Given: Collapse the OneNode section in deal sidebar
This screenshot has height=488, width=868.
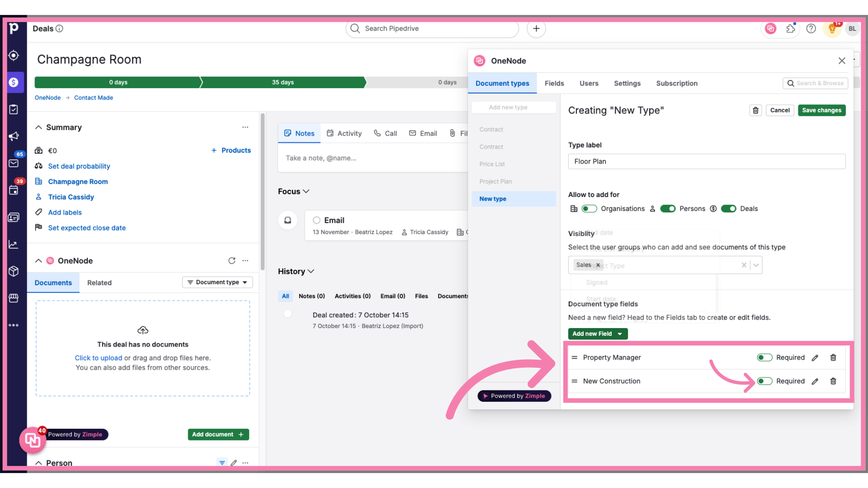Looking at the screenshot, I should [x=38, y=261].
